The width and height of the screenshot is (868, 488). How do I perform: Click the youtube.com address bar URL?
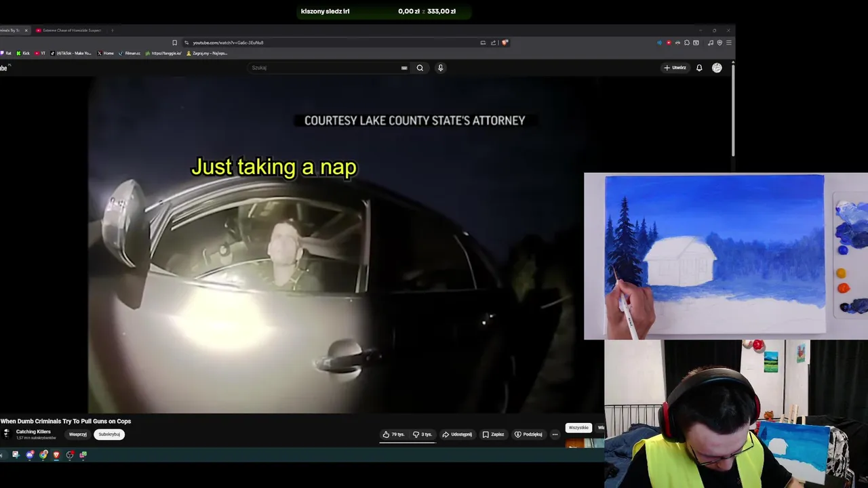tap(228, 43)
